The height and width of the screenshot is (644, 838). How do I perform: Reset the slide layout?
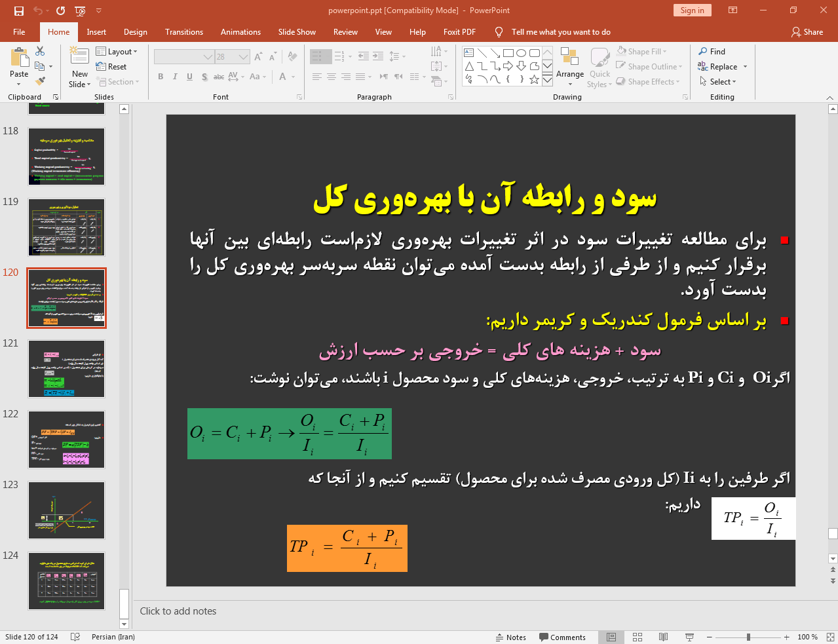pyautogui.click(x=111, y=67)
